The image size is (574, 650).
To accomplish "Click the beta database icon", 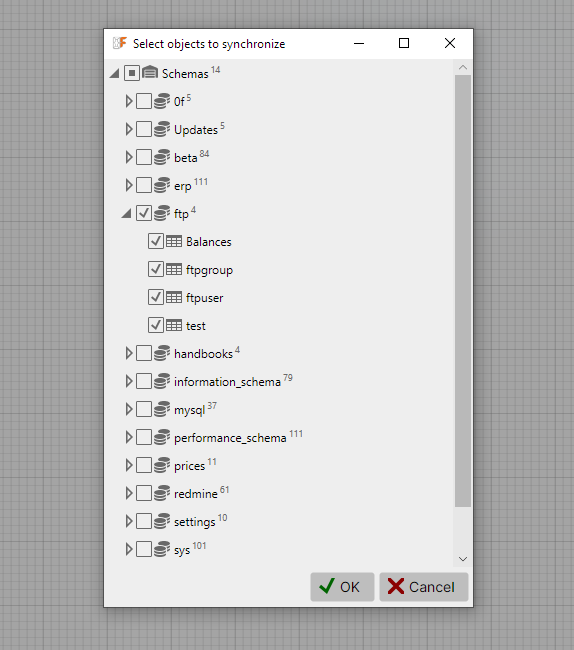I will pyautogui.click(x=162, y=157).
